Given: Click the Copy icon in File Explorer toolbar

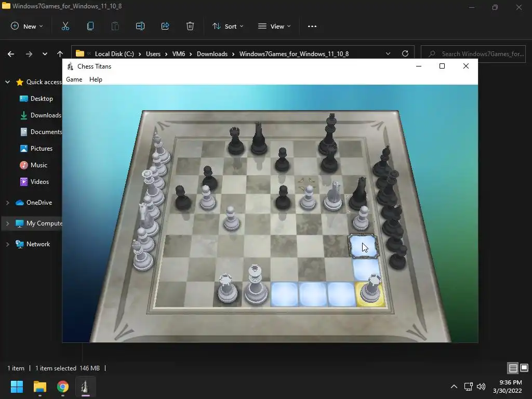Looking at the screenshot, I should pyautogui.click(x=90, y=26).
